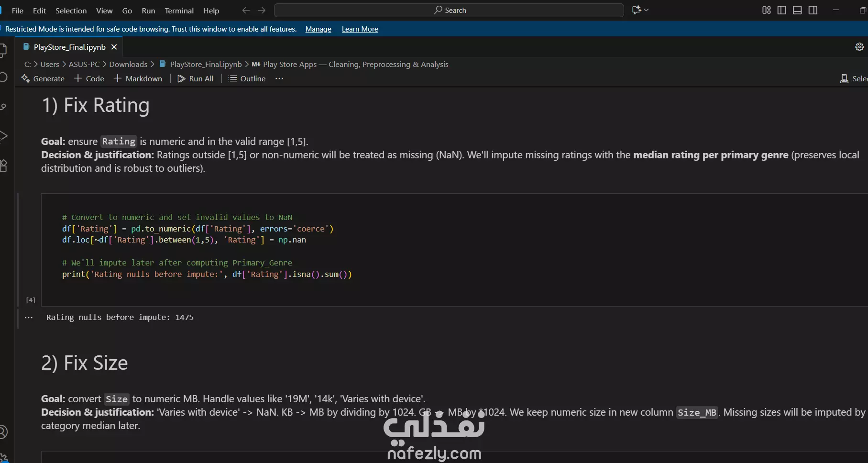Screen dimensions: 868x463
Task: Click the 'median rating per primary genre' text
Action: [711, 155]
